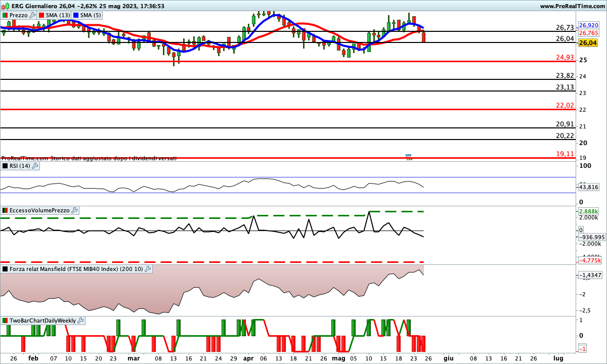Click the RSI (14) wrench icon
Image resolution: width=607 pixels, height=364 pixels.
[35, 166]
